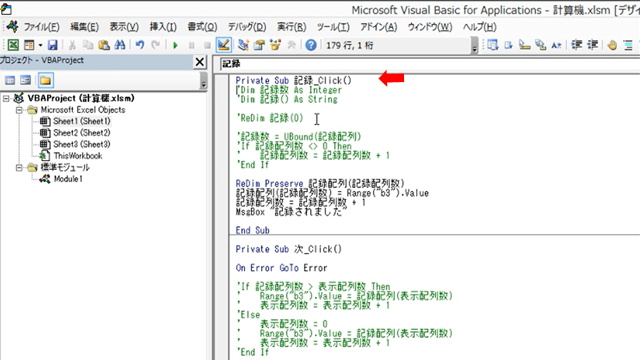Close the Project Explorer panel
640x360 pixels.
[x=200, y=62]
